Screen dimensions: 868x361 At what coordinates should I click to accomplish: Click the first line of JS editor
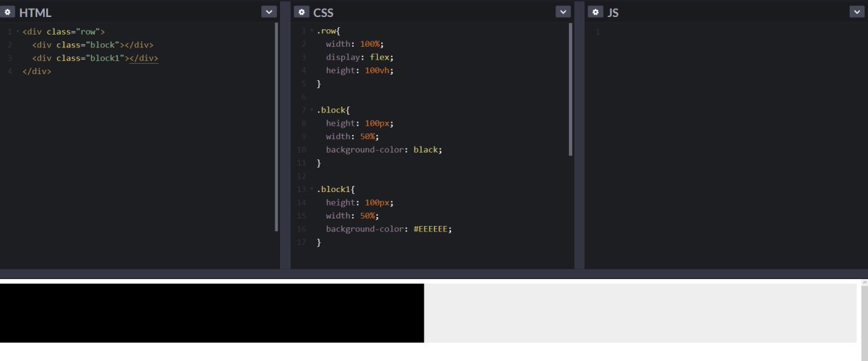point(726,32)
